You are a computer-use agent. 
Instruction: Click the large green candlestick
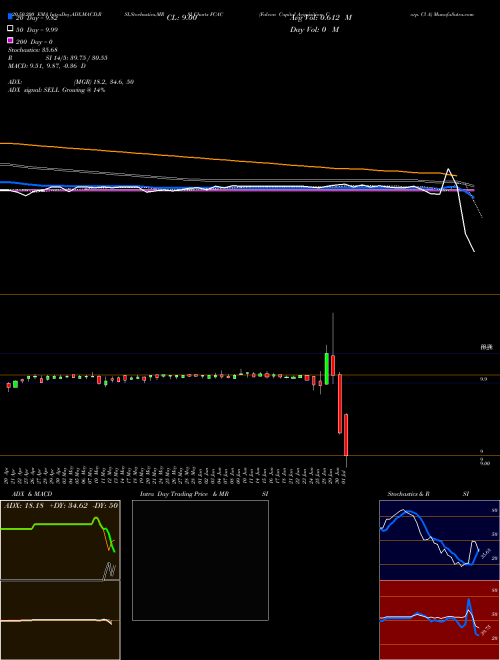pos(327,368)
